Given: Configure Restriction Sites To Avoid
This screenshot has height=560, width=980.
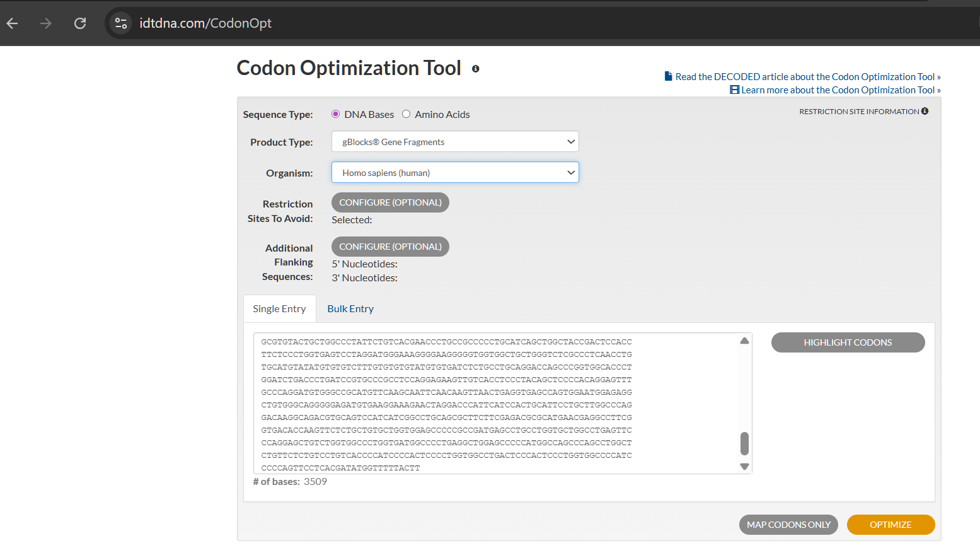Looking at the screenshot, I should [x=390, y=202].
